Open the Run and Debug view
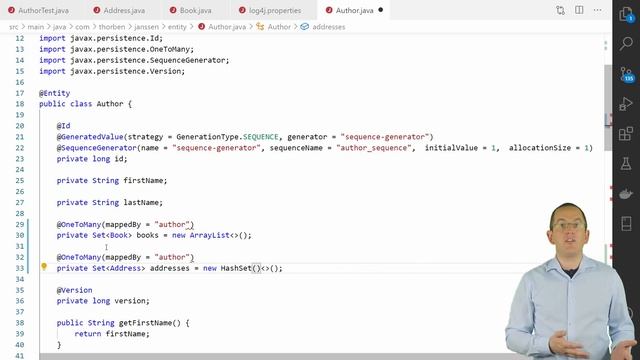 [626, 104]
